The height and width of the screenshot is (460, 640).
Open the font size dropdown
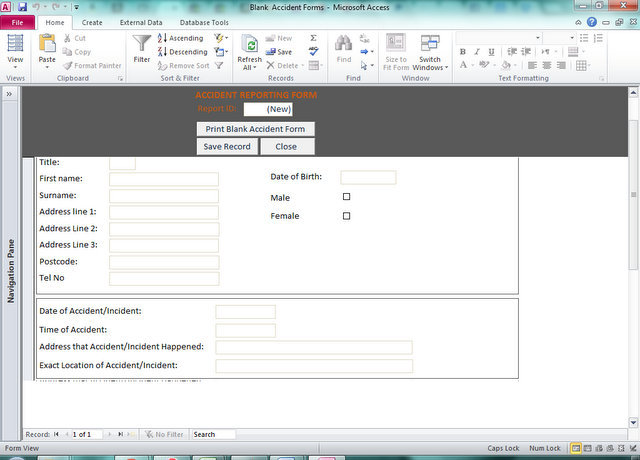pos(572,38)
